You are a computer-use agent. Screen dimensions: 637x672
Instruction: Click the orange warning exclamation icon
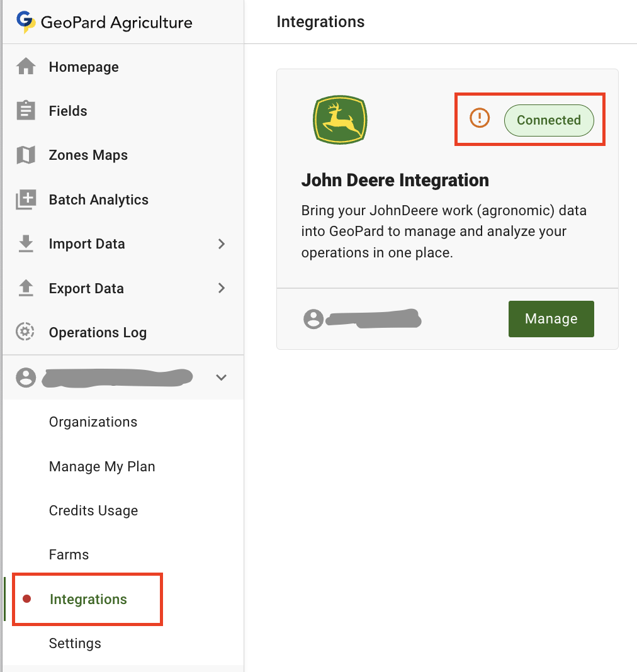[480, 118]
